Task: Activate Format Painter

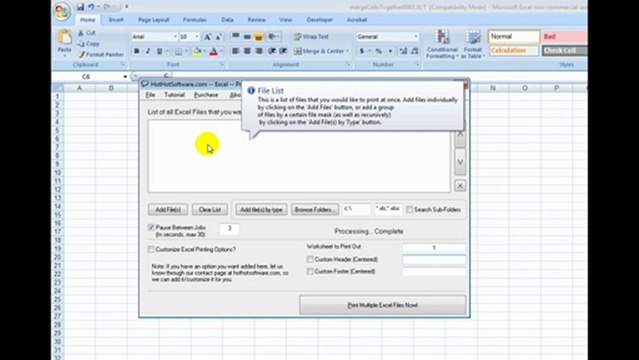Action: 101,54
